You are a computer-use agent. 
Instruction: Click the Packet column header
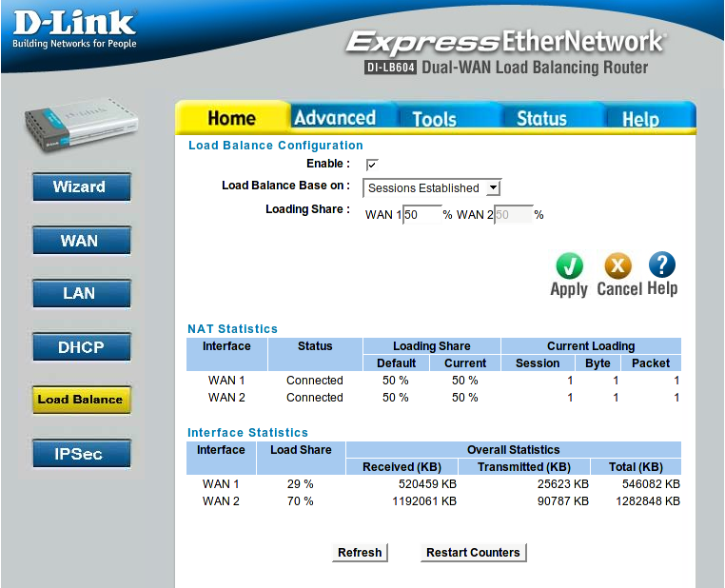point(651,363)
